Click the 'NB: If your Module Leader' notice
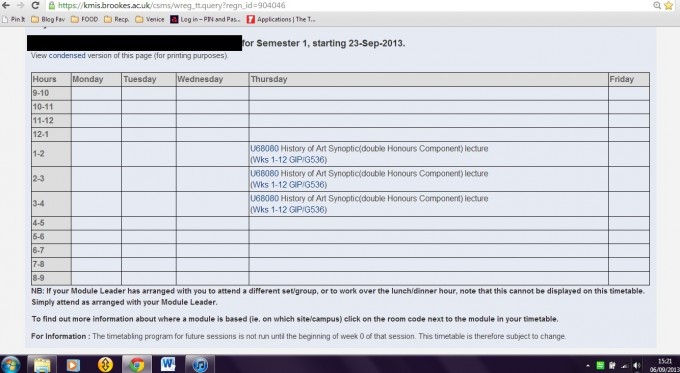 click(x=338, y=297)
